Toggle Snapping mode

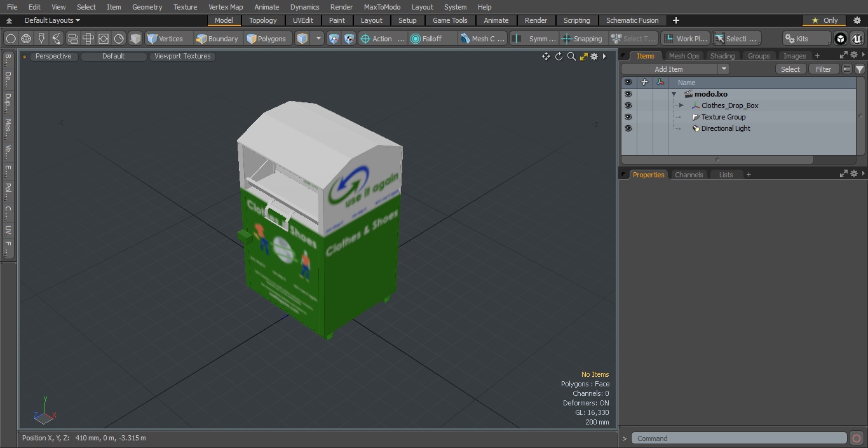tap(582, 39)
